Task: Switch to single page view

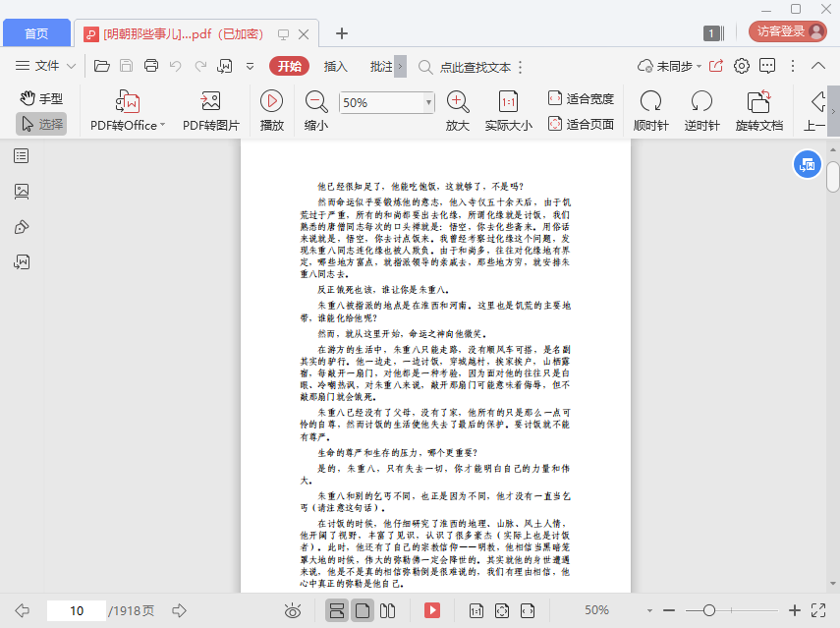Action: 363,610
